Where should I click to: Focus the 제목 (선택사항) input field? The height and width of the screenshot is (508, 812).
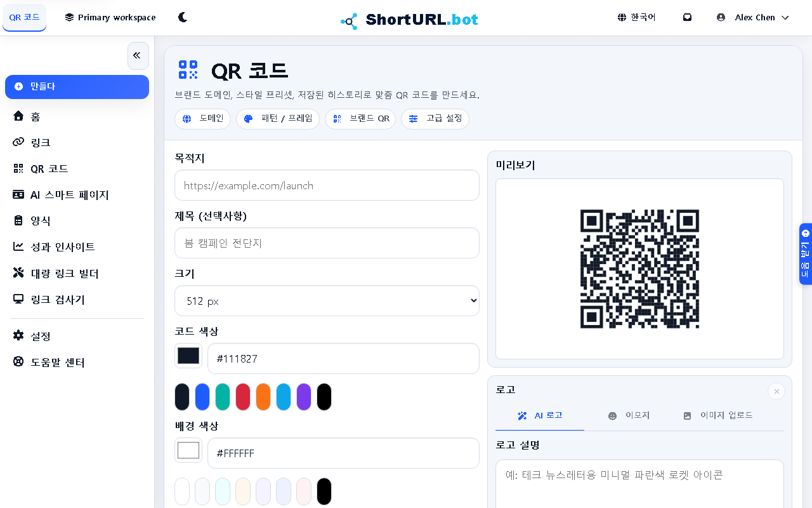[x=327, y=243]
